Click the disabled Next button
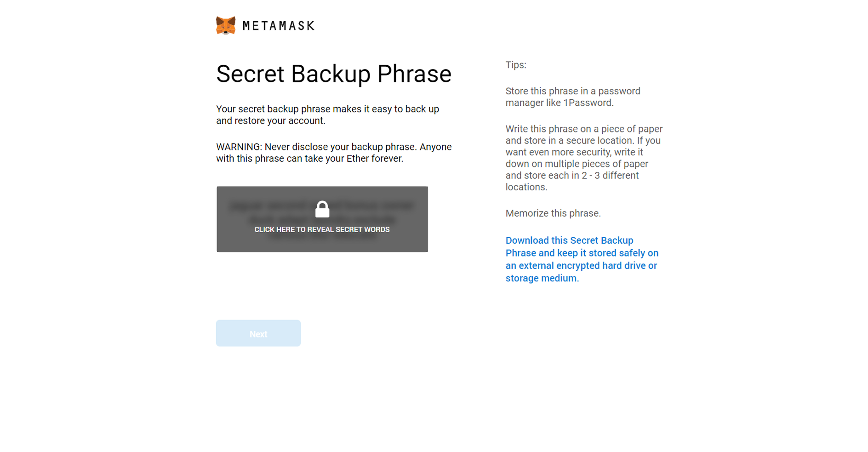This screenshot has width=868, height=452. (x=258, y=333)
